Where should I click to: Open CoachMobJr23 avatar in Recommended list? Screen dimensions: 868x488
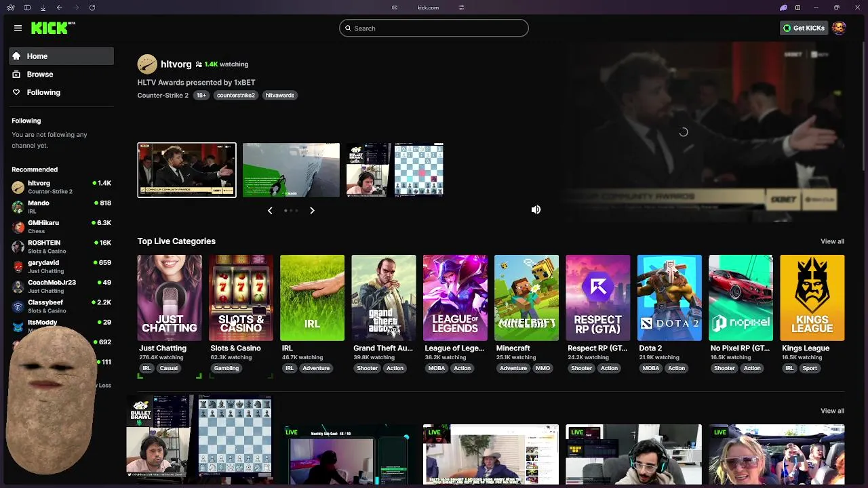[x=18, y=286]
